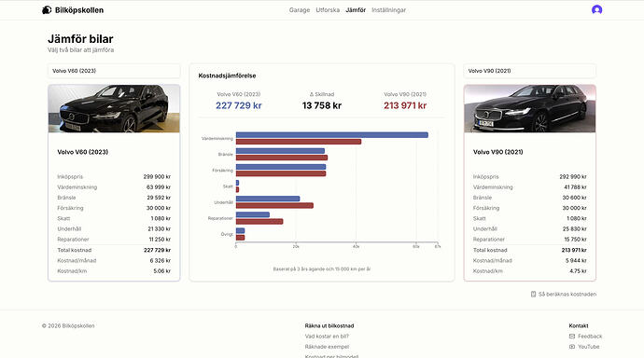This screenshot has height=358, width=644.
Task: Click the Jämför bilar page heading
Action: [x=80, y=39]
